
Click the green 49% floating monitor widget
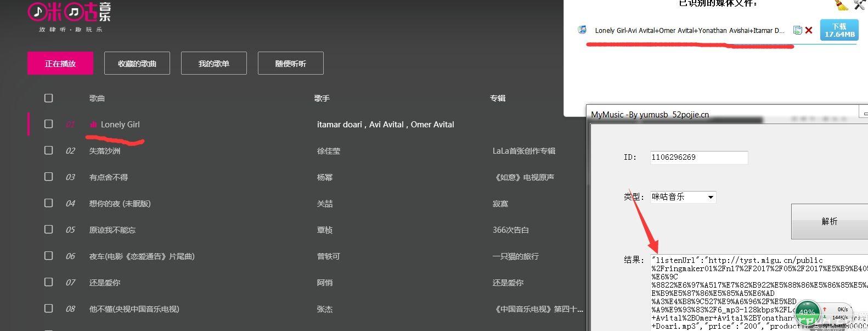point(807,313)
